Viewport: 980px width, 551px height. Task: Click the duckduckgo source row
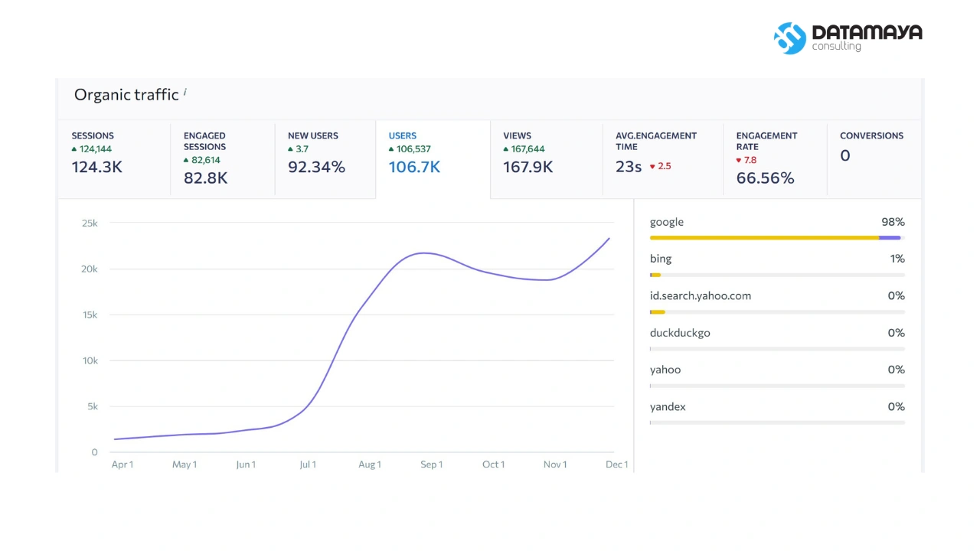777,339
